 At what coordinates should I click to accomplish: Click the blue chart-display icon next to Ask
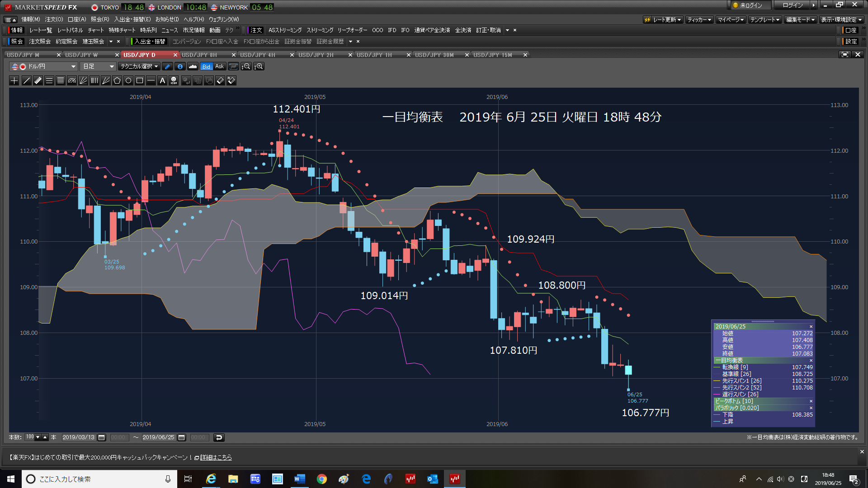tap(233, 66)
